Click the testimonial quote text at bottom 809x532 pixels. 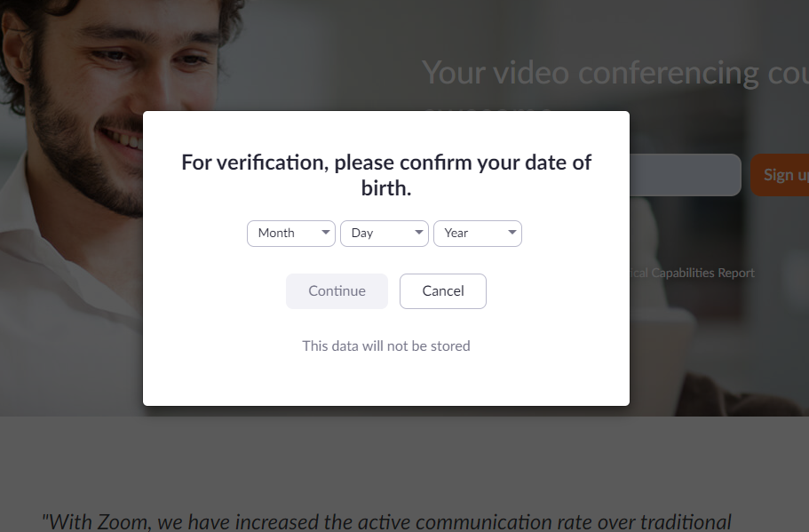tap(386, 522)
